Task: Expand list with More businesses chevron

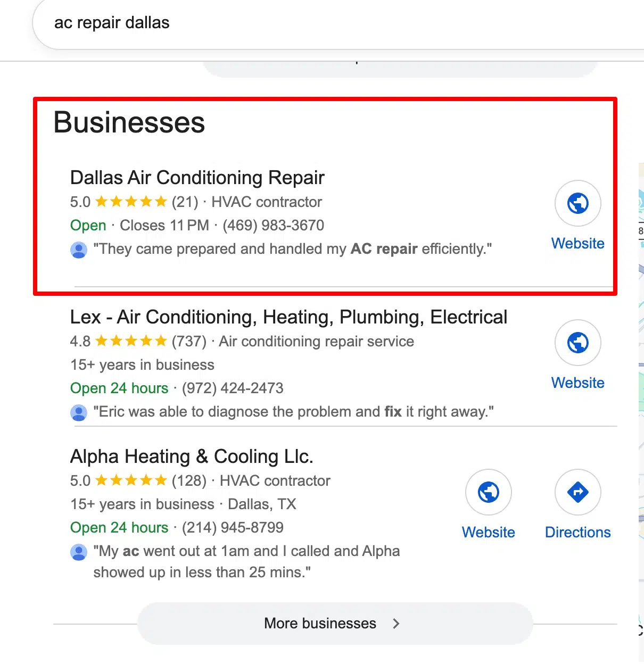Action: [396, 624]
